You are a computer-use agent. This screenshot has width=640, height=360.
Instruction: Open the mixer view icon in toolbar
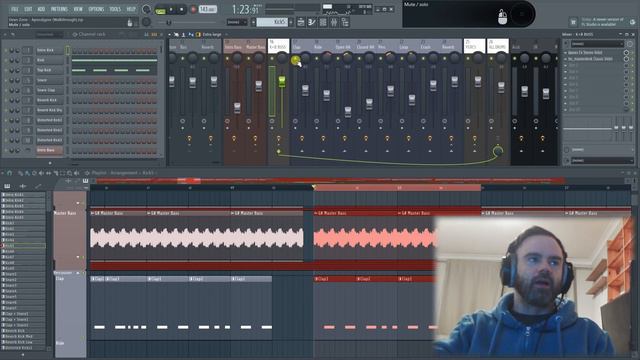[334, 22]
